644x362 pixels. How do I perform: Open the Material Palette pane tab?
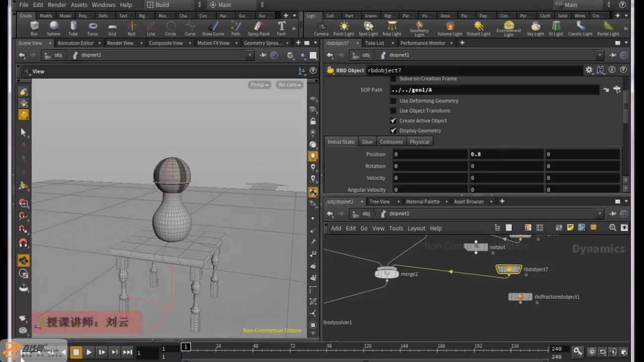click(423, 202)
